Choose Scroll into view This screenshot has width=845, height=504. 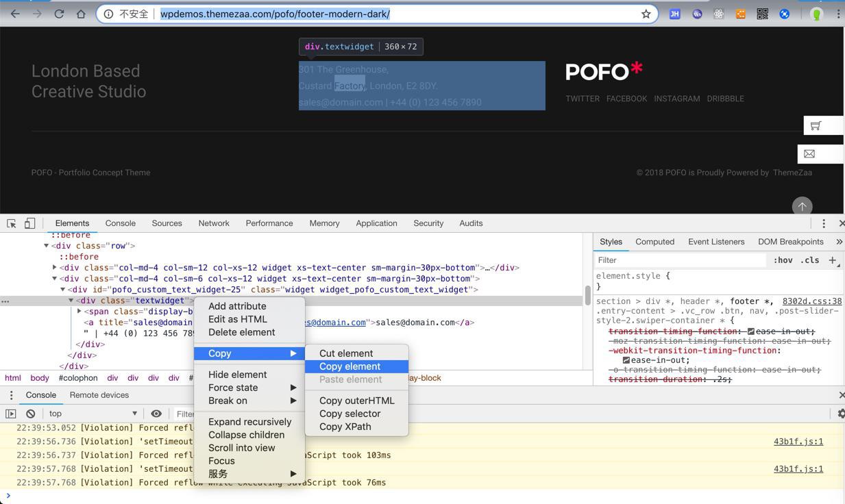click(x=249, y=448)
